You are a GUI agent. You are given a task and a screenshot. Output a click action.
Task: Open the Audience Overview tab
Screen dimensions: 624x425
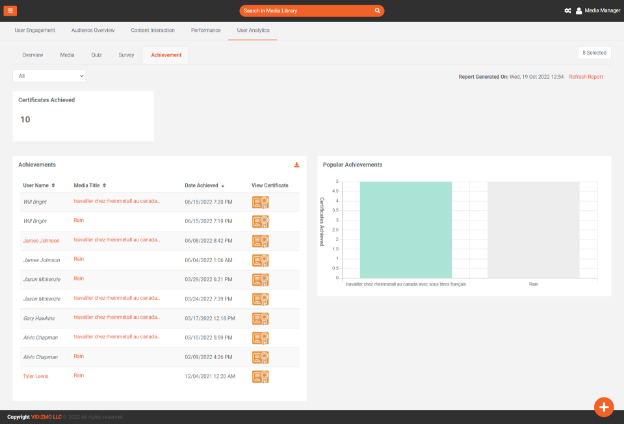pos(95,31)
